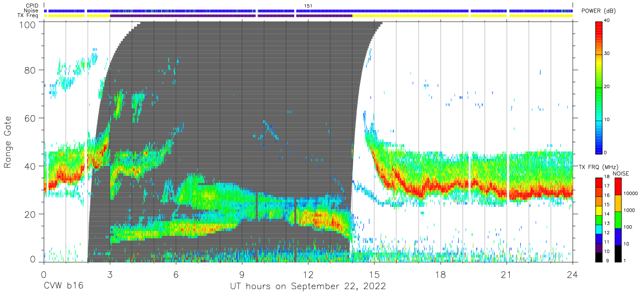Click the y-axis tick label 20
Image resolution: width=644 pixels, height=297 pixels.
tap(31, 214)
